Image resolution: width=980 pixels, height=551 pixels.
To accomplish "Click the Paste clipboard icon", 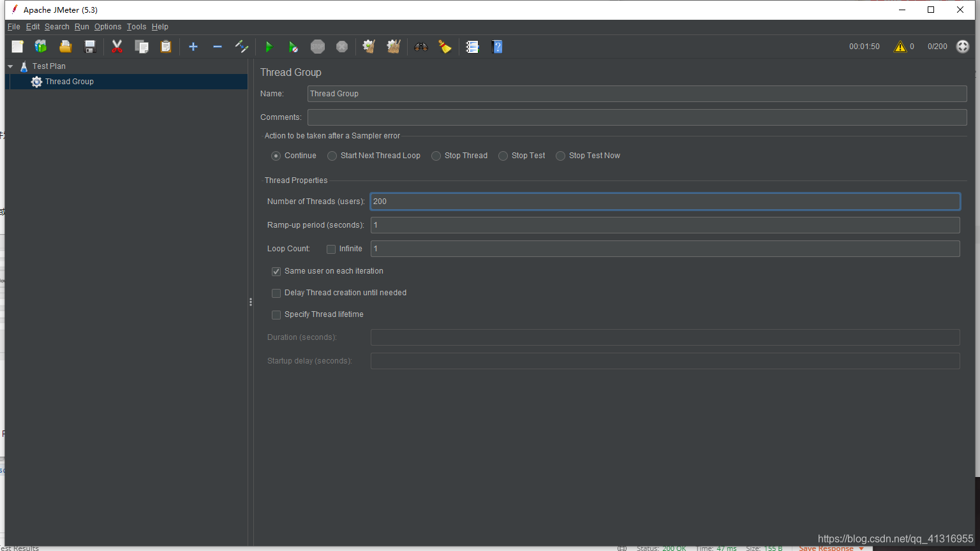I will (166, 47).
